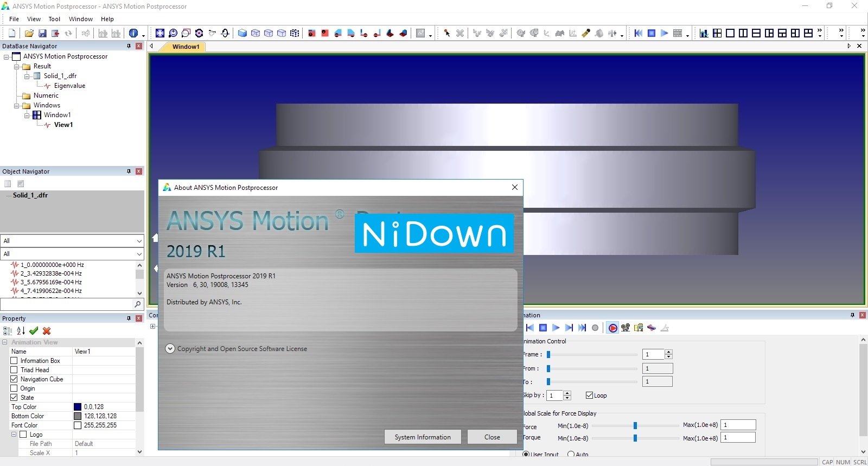Select the shaded solid cube render icon
Screen dimensions: 868x466
point(242,33)
